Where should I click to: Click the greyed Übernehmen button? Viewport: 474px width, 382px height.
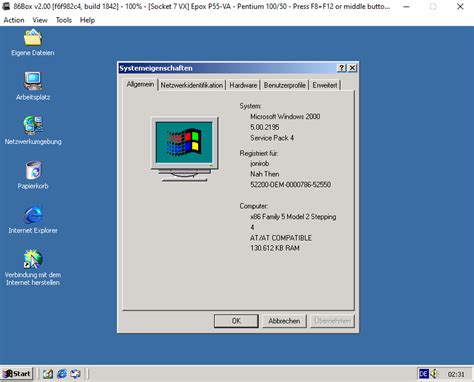coord(332,321)
